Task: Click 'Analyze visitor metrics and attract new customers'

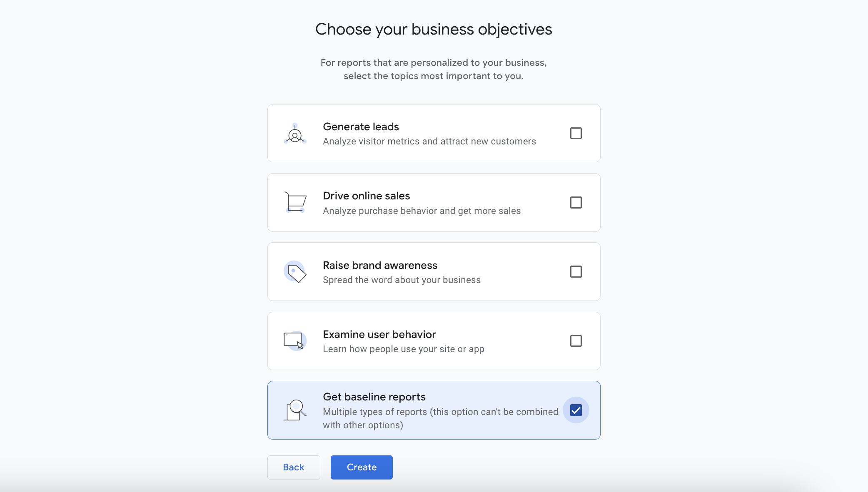Action: pyautogui.click(x=429, y=142)
